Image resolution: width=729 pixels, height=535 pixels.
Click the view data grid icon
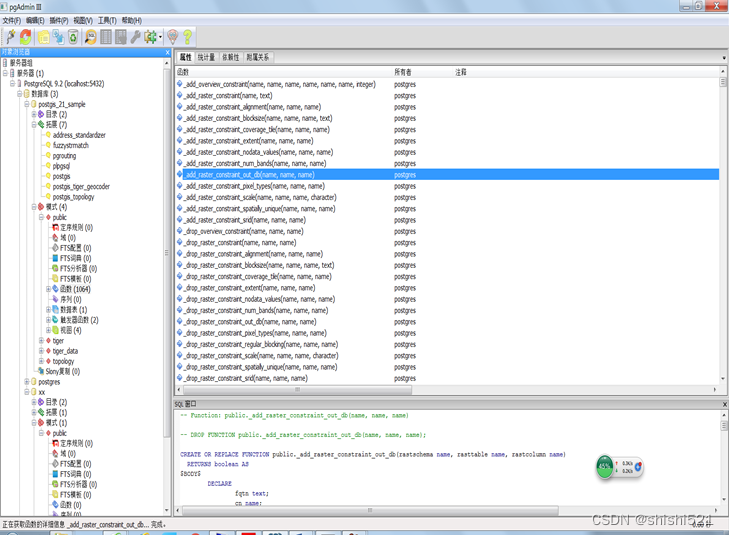coord(106,37)
